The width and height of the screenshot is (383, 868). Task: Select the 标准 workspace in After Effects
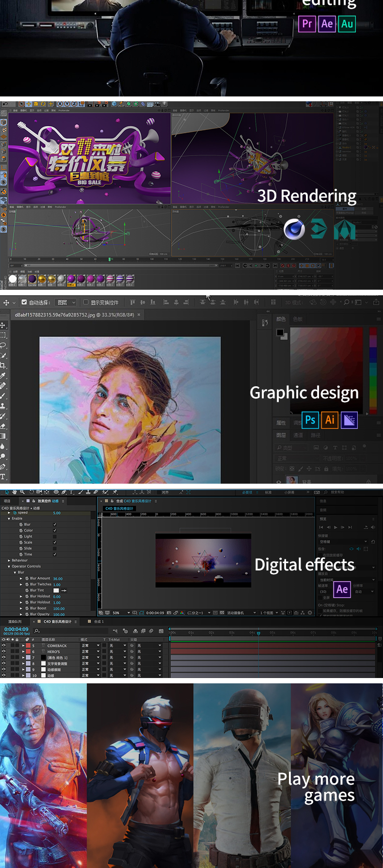[268, 492]
